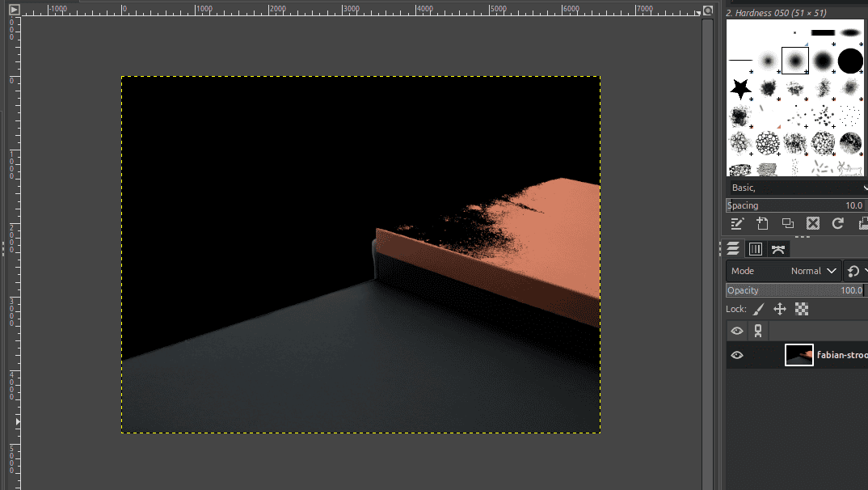Open image menu button at ruler corner
This screenshot has height=490, width=868.
click(14, 11)
